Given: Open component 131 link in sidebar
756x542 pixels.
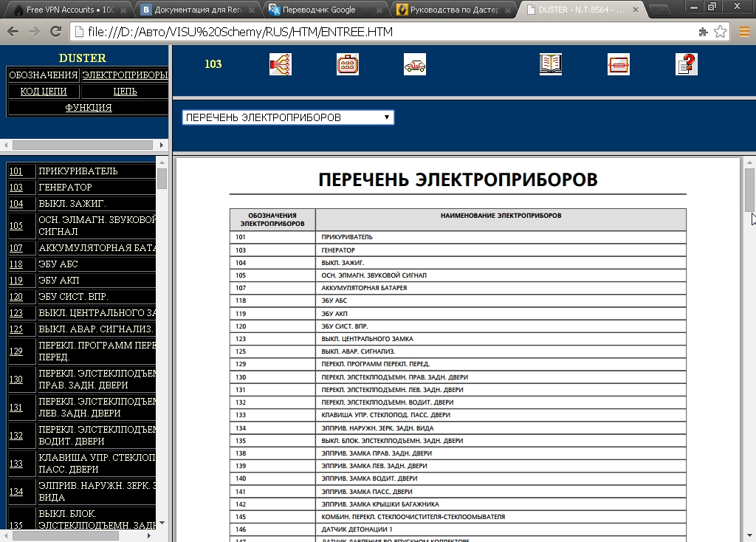Looking at the screenshot, I should (x=16, y=408).
